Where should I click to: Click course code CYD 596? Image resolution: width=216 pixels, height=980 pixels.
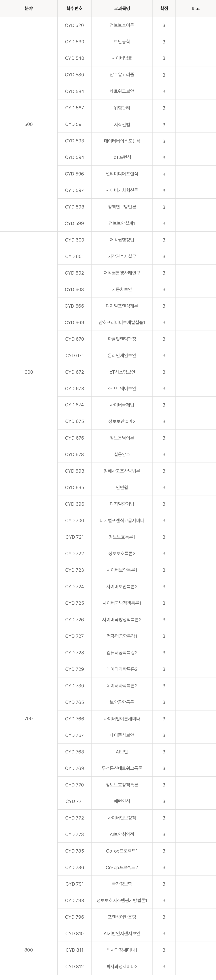[75, 174]
